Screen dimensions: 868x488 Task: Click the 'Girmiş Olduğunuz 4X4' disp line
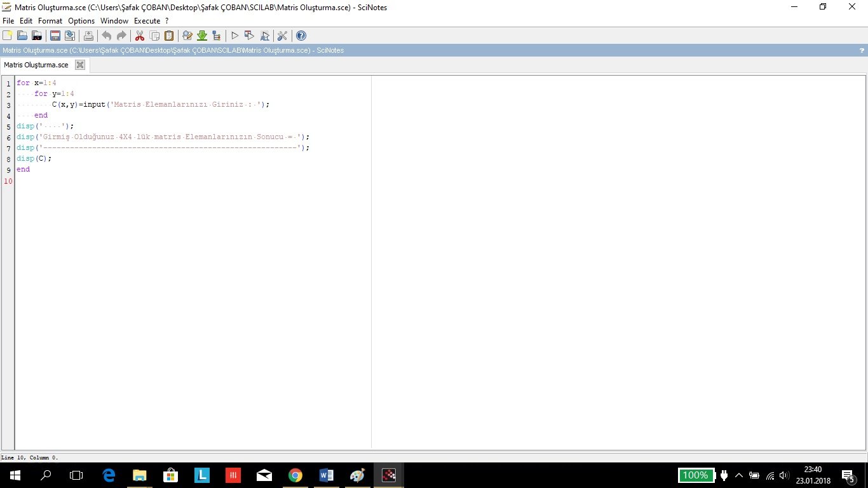pyautogui.click(x=163, y=137)
